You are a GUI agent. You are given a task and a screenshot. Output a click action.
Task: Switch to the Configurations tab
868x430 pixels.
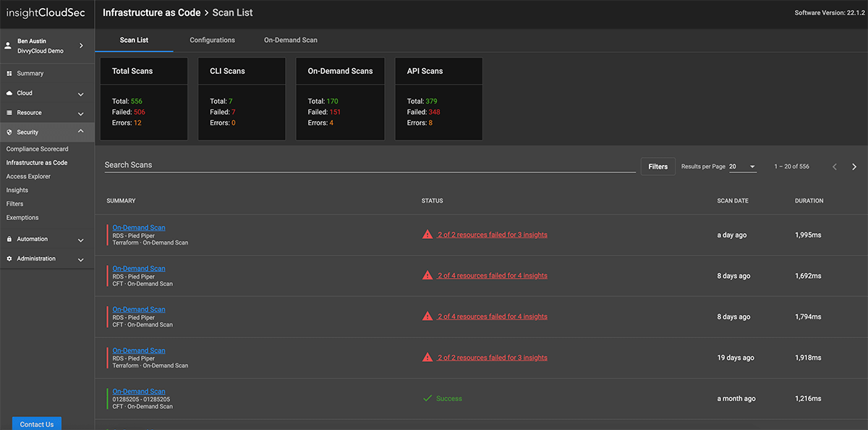(213, 40)
